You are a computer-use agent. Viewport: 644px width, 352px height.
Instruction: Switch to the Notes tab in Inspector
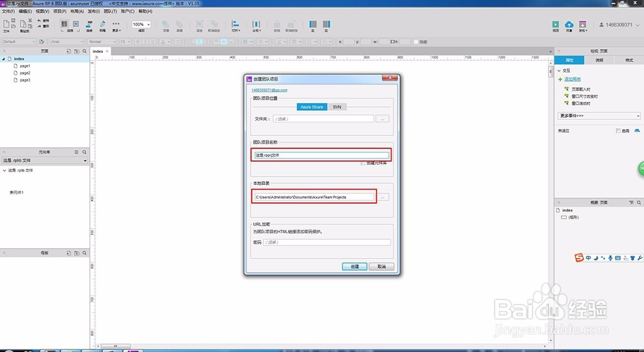pos(599,60)
